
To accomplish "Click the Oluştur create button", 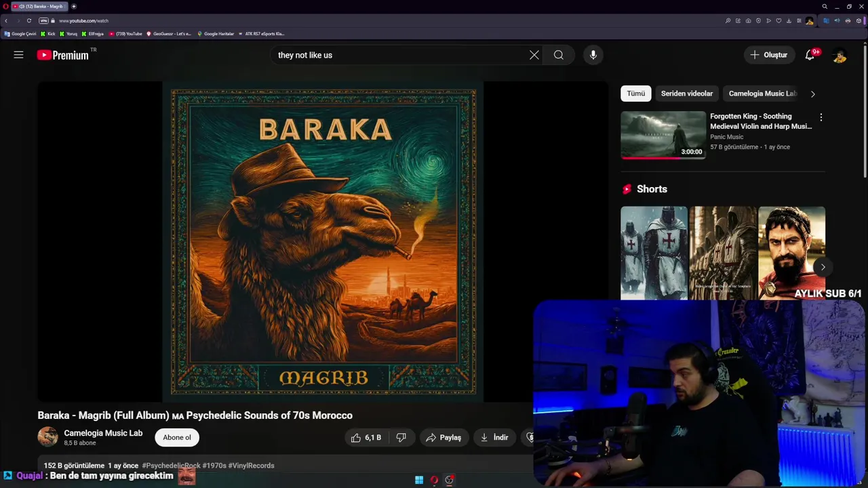I will (769, 55).
